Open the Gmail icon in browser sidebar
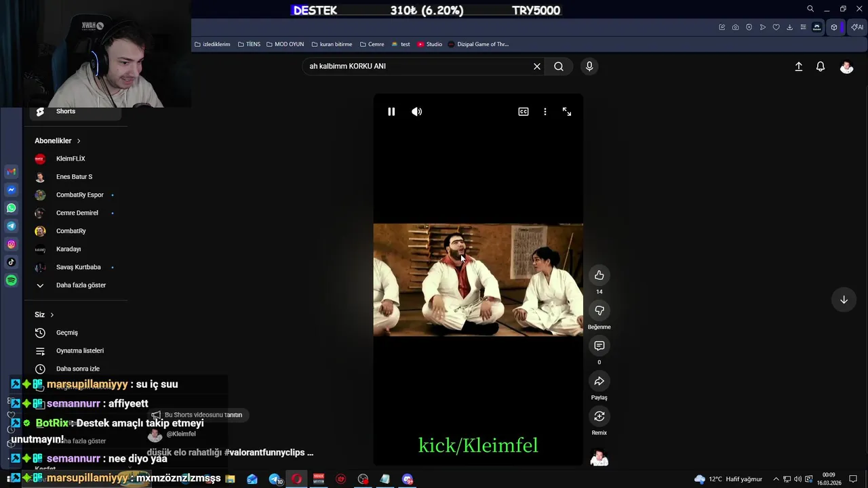 [11, 172]
